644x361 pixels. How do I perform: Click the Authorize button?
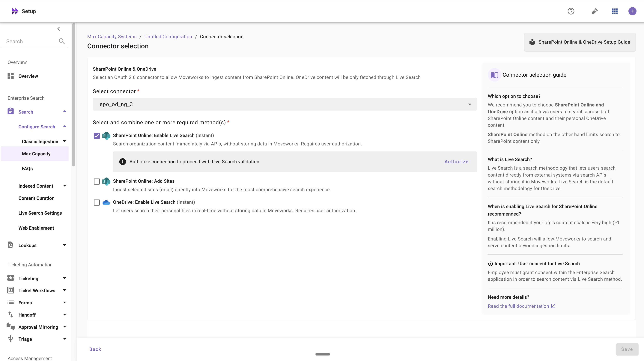click(x=456, y=162)
